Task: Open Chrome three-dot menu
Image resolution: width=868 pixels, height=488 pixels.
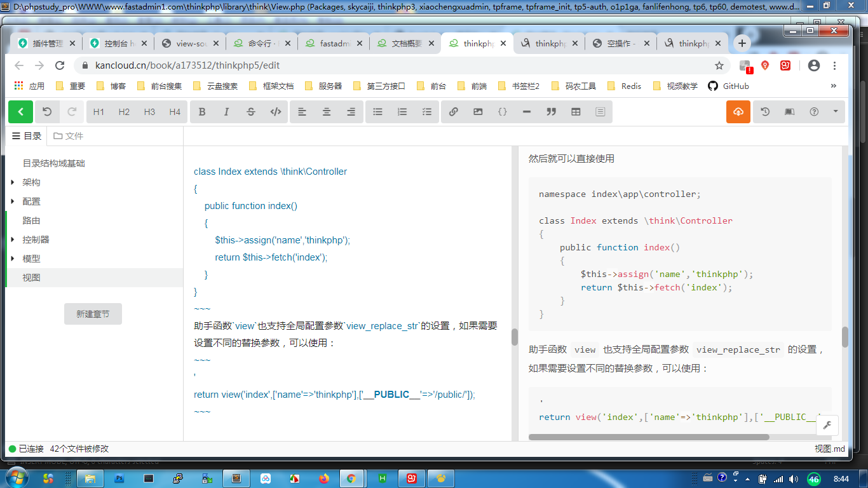Action: [x=835, y=65]
